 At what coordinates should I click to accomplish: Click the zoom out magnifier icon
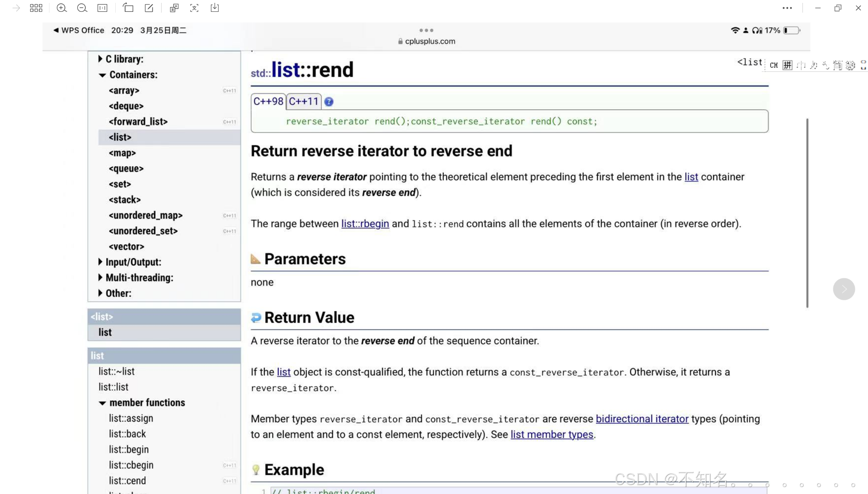[x=82, y=8]
